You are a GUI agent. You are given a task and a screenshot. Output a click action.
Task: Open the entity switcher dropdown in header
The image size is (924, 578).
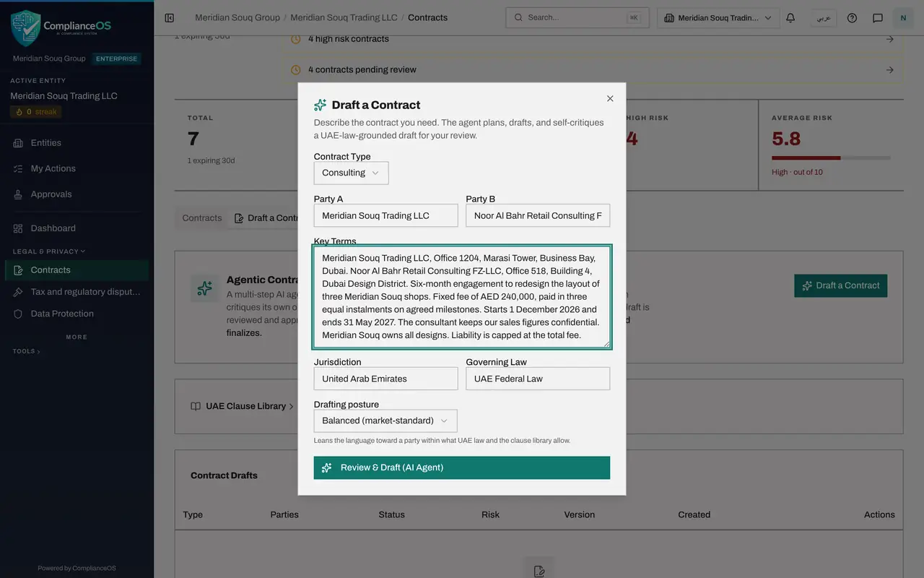coord(718,17)
